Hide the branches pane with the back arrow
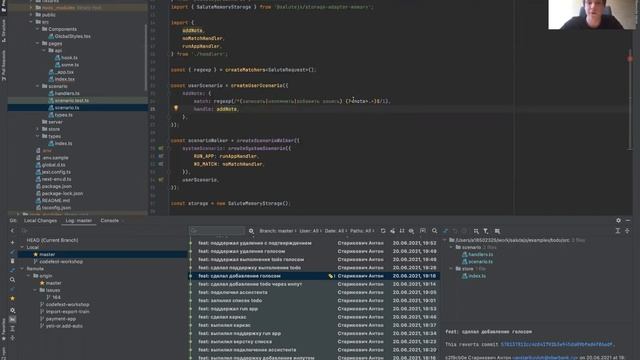Viewport: 640px width, 360px height. pyautogui.click(x=12, y=231)
